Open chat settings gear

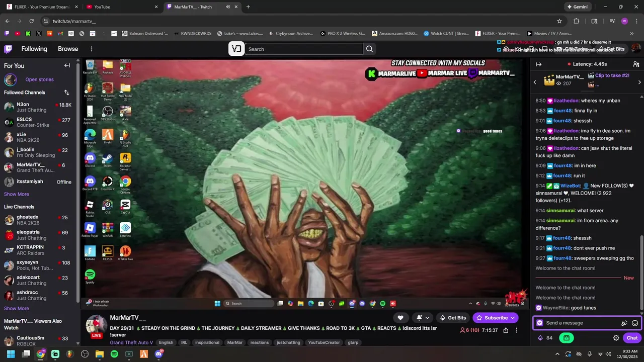(x=616, y=338)
